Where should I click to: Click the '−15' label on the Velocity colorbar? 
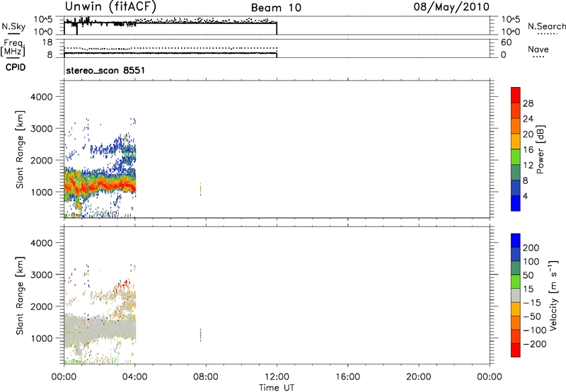(532, 303)
